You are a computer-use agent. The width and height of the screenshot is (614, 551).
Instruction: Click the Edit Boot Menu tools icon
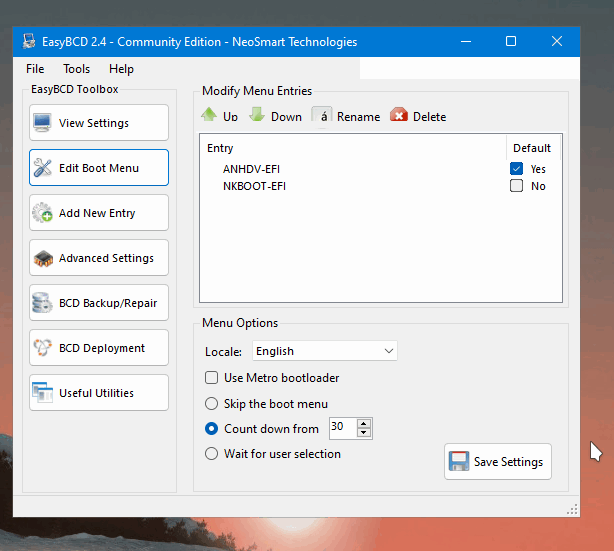coord(42,168)
